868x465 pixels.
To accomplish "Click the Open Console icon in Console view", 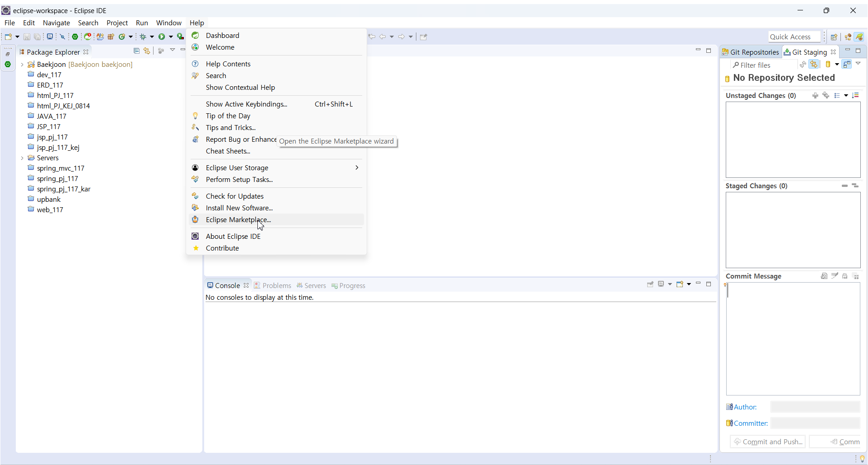I will tap(680, 284).
